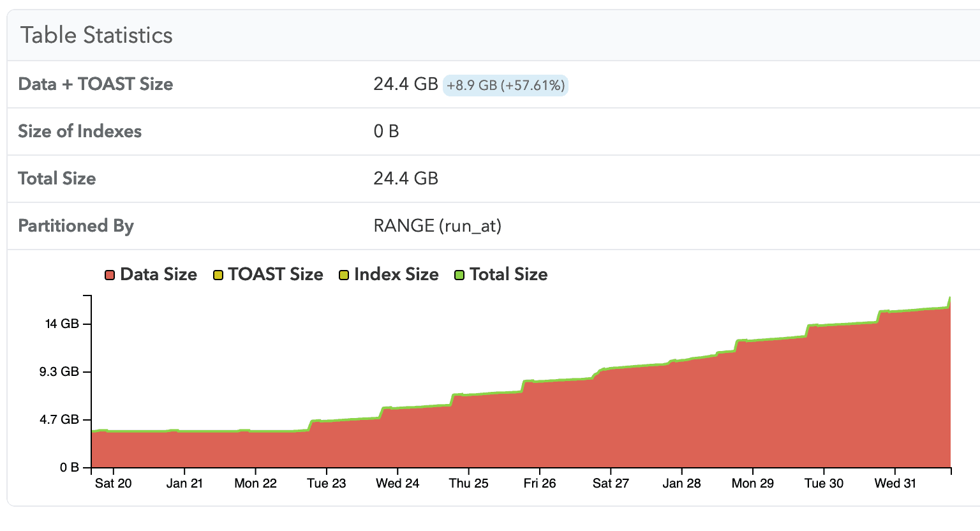Click the 14 GB y-axis label
This screenshot has width=980, height=531.
point(62,324)
